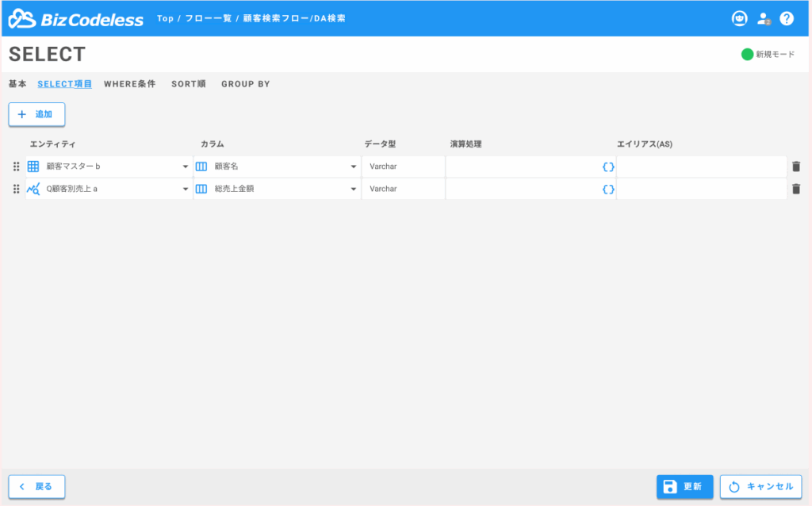Click the データ型 column header
This screenshot has height=506, width=812.
pyautogui.click(x=380, y=144)
